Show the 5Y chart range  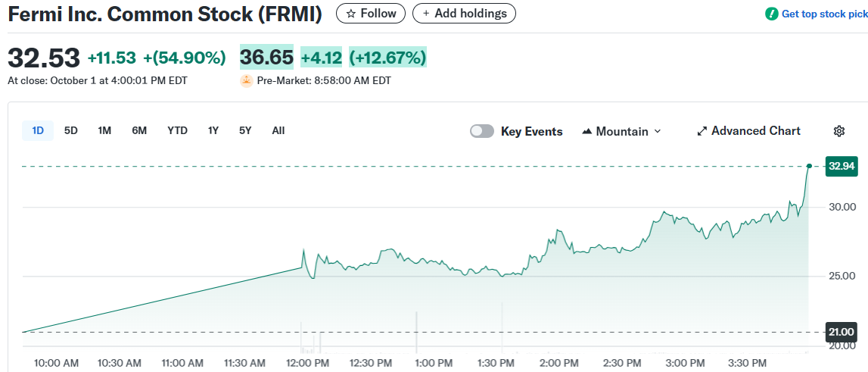[245, 130]
